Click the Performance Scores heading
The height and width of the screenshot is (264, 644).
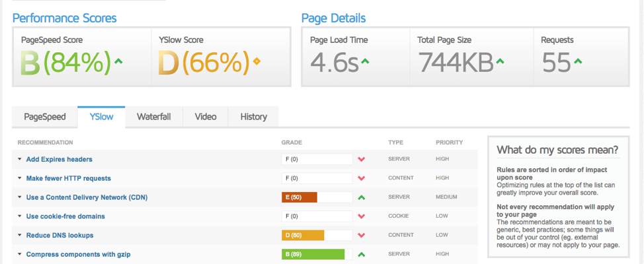tap(65, 18)
